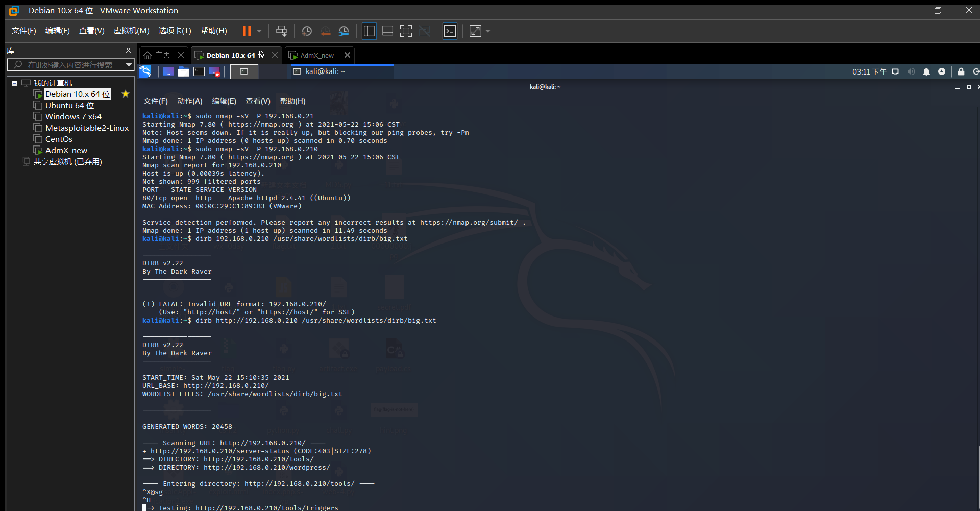Open the Kali applications menu dragon icon
Viewport: 980px width, 511px height.
pyautogui.click(x=145, y=71)
